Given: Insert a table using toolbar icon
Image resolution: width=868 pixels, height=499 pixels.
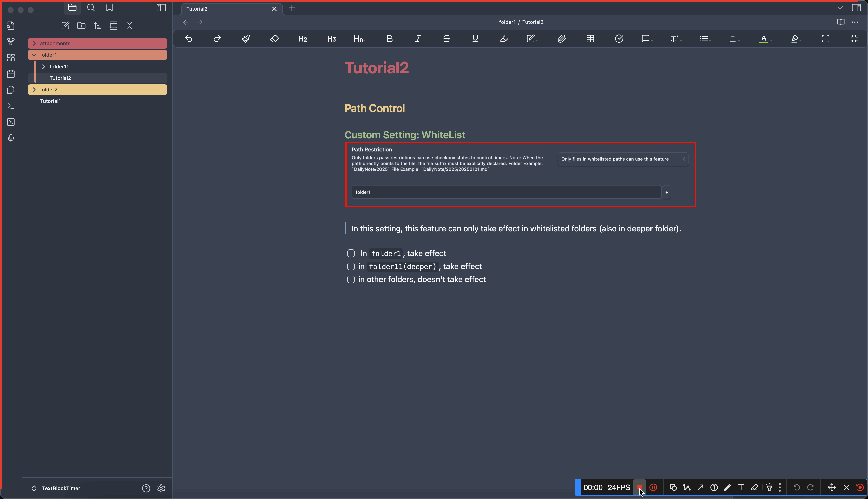Looking at the screenshot, I should click(x=590, y=39).
